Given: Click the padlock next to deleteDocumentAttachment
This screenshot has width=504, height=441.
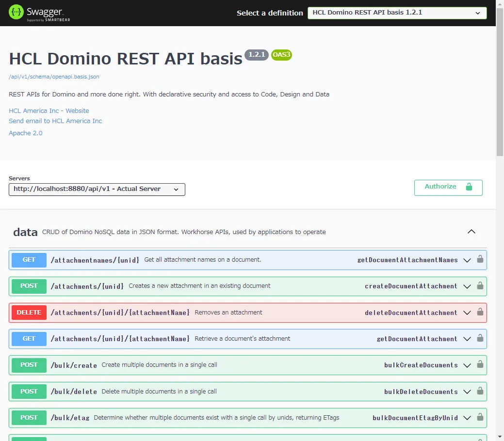Looking at the screenshot, I should 480,313.
